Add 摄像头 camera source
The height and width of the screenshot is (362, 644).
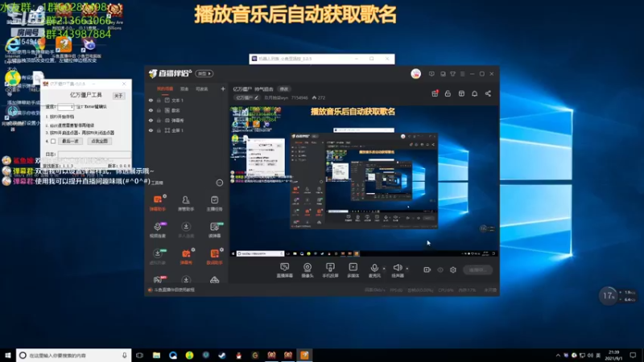(308, 270)
